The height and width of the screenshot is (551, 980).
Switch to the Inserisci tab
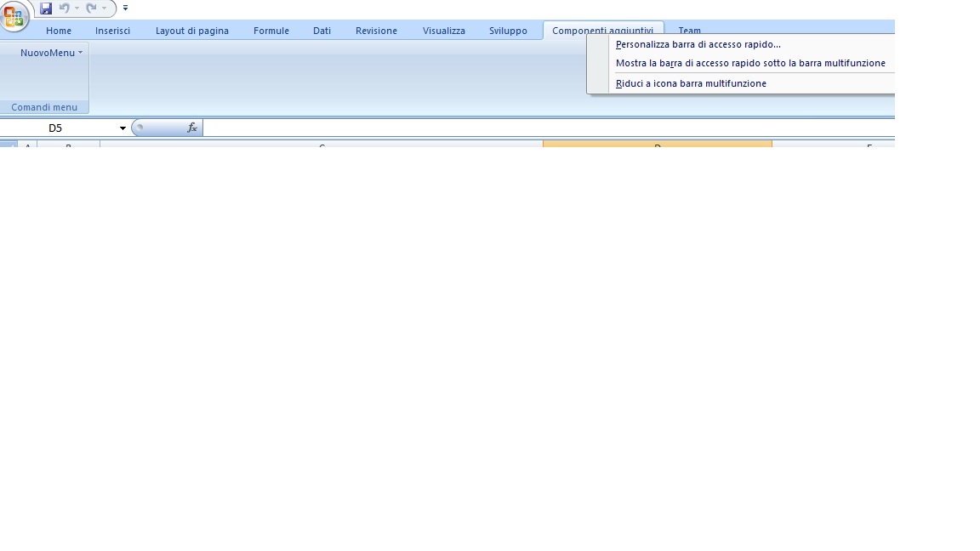point(113,31)
